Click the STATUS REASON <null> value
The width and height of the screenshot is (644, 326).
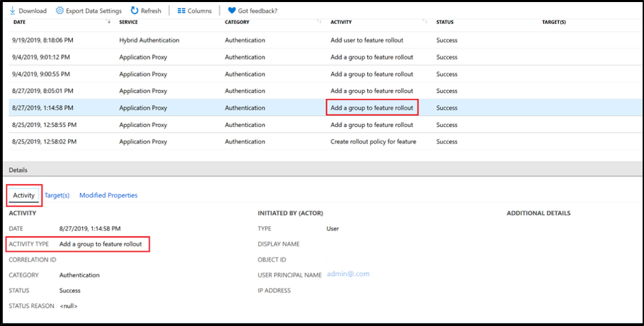click(x=68, y=306)
